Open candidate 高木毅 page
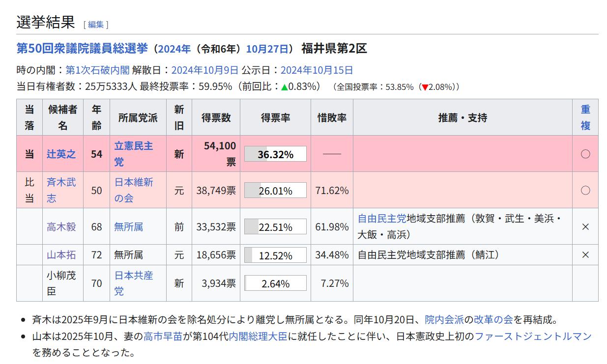The height and width of the screenshot is (364, 607). click(61, 227)
